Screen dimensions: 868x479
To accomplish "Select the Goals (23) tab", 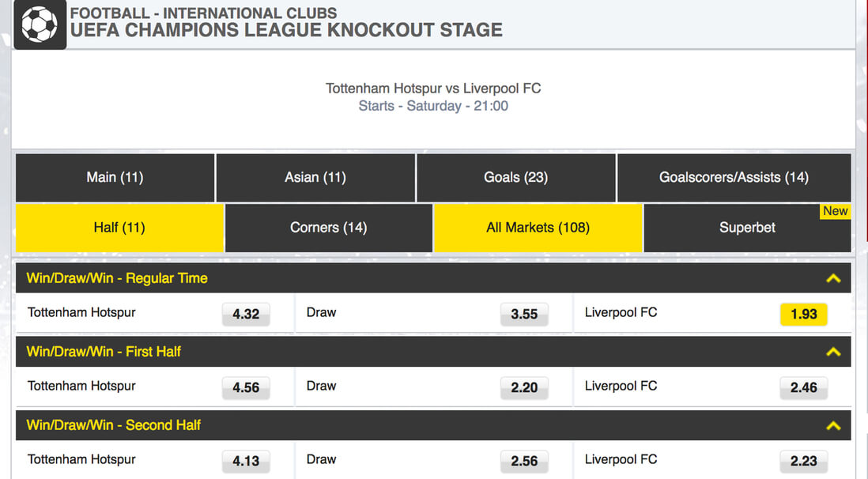I will (x=516, y=178).
